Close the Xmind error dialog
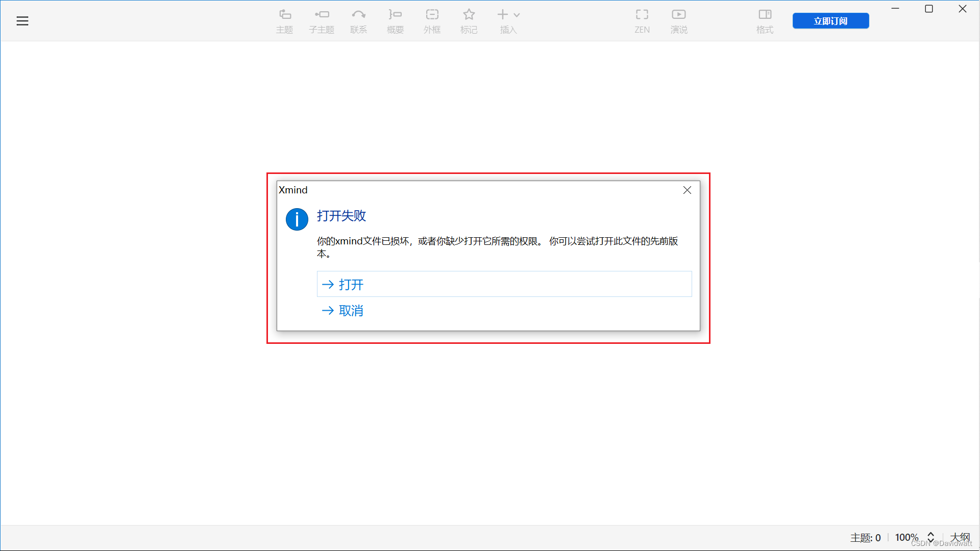This screenshot has height=551, width=980. click(688, 190)
